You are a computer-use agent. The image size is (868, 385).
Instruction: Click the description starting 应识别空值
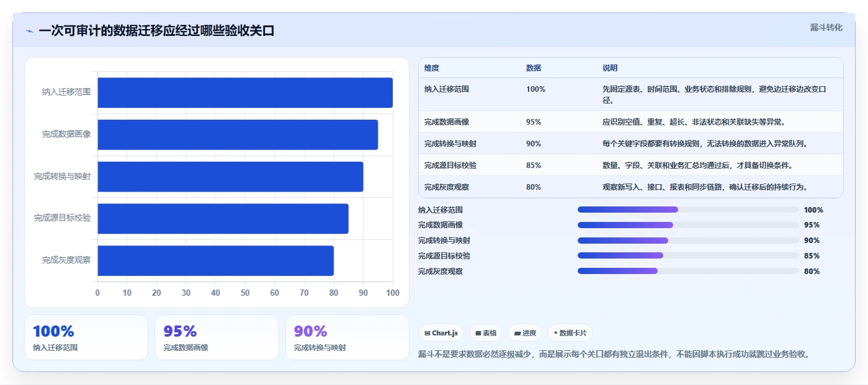pos(695,122)
